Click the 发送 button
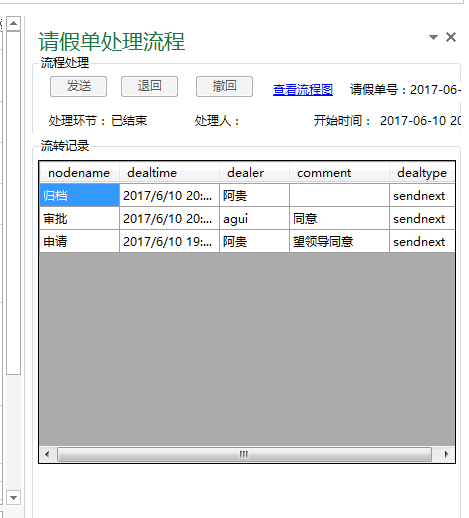Screen dimensions: 469x518 coord(79,86)
